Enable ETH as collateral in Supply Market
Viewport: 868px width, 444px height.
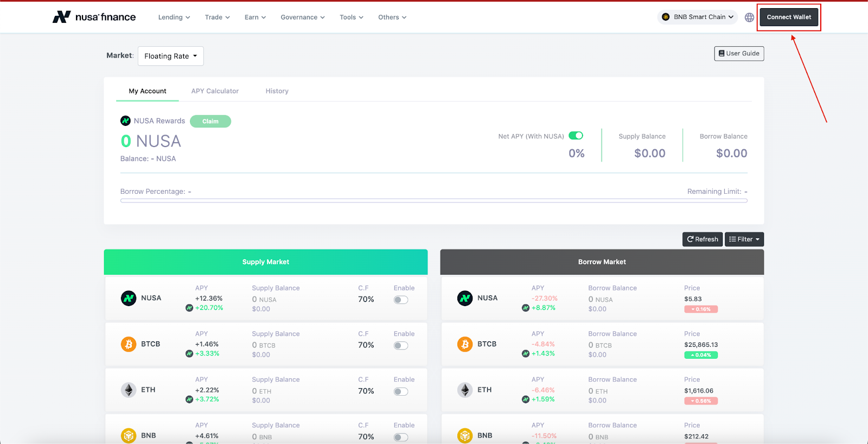[401, 391]
